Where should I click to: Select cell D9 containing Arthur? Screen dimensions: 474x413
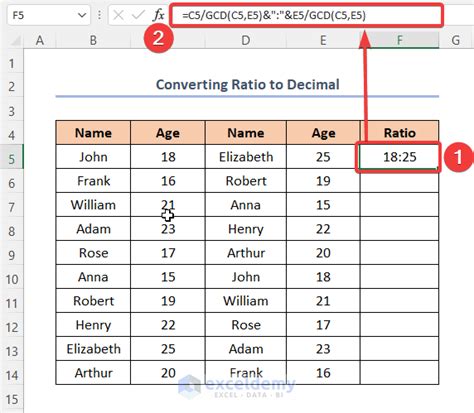coord(246,253)
